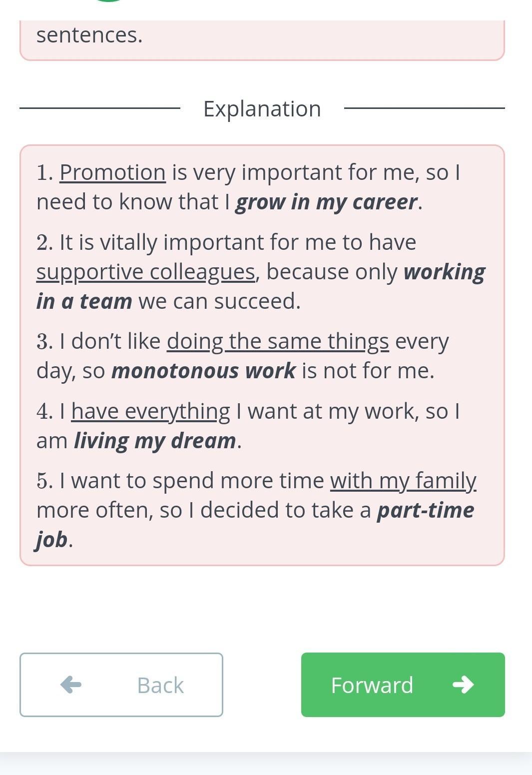Screen dimensions: 532x775
Task: Click the number 3 list marker
Action: [44, 341]
